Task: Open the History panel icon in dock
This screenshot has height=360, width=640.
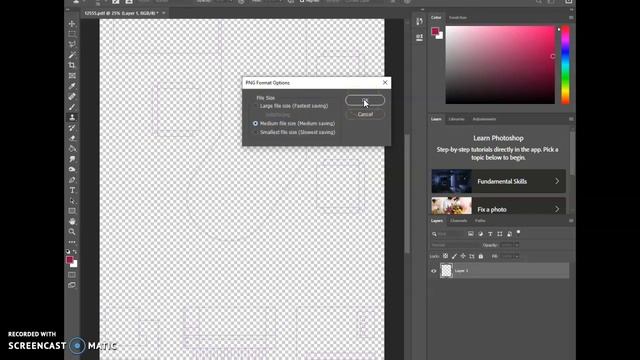Action: (x=420, y=21)
